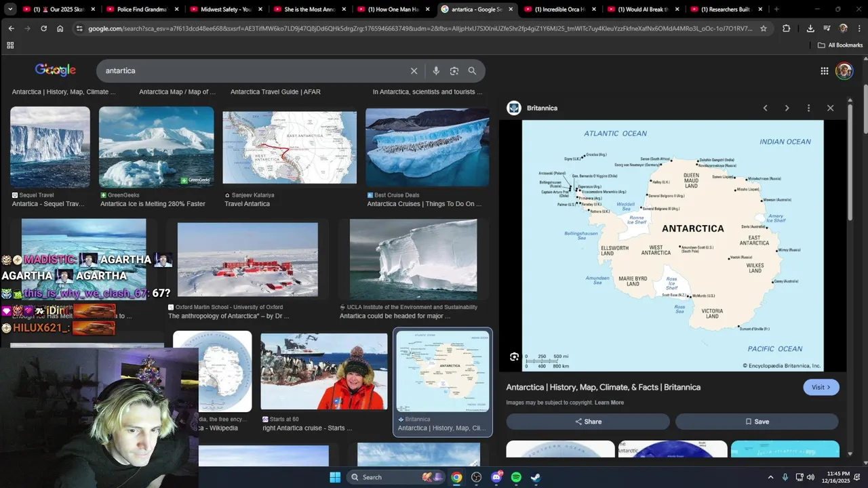This screenshot has width=868, height=488.
Task: Clear the antartica search text with X
Action: (414, 70)
